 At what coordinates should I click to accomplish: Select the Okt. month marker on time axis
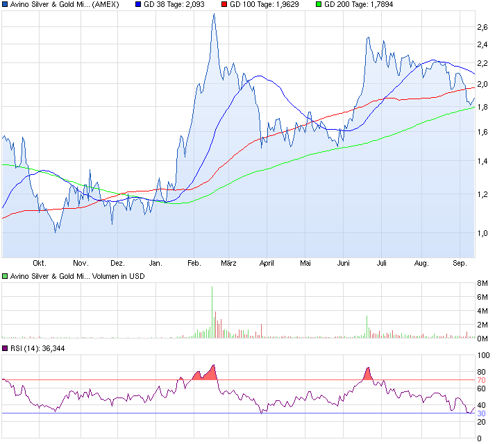40,263
